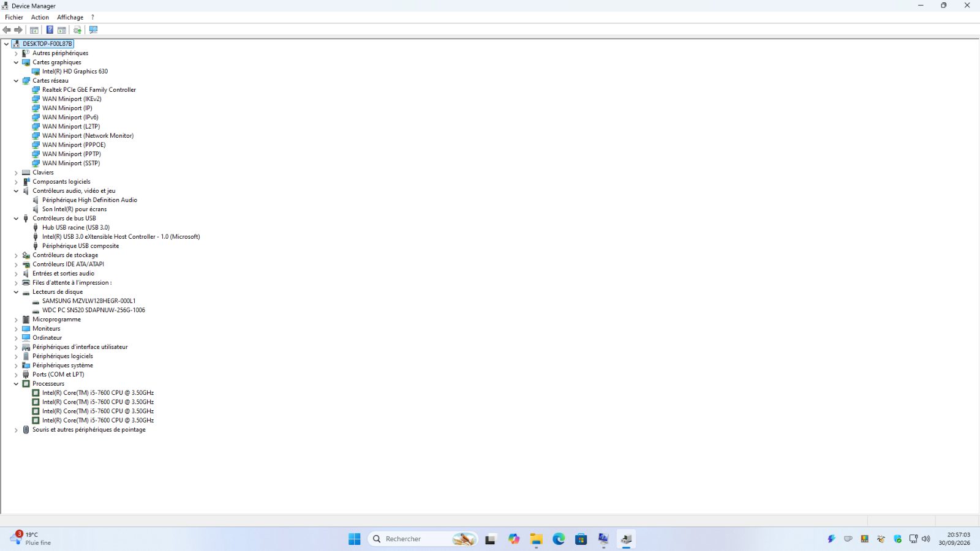Open the ? help menu
The image size is (980, 551).
[92, 17]
